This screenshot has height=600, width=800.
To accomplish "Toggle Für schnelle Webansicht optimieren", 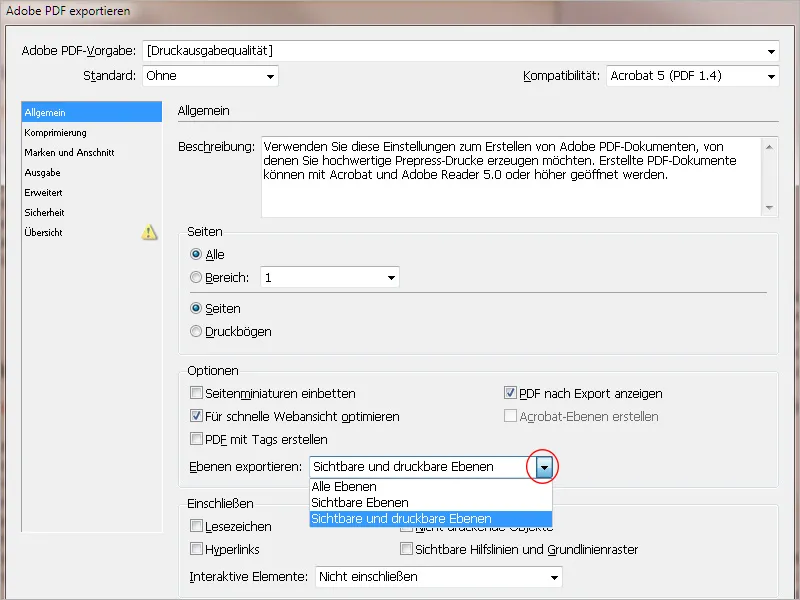I will [x=196, y=416].
